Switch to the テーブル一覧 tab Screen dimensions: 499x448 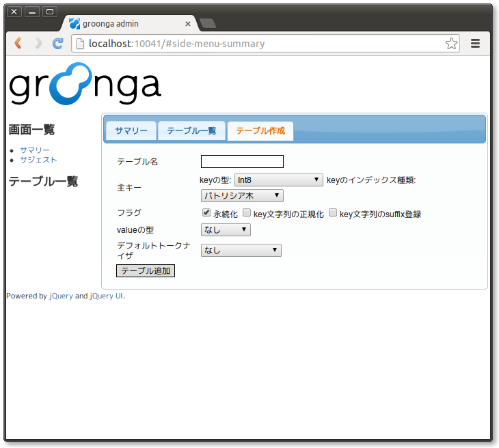pyautogui.click(x=191, y=131)
